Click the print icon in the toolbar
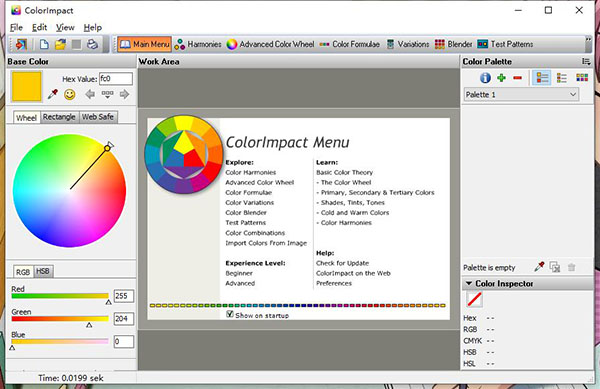 tap(92, 44)
